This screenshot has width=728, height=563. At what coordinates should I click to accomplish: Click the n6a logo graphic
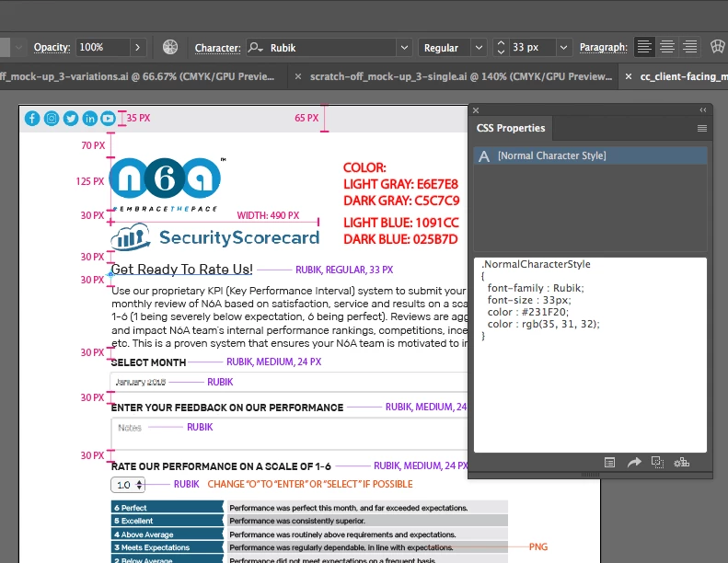pyautogui.click(x=165, y=178)
